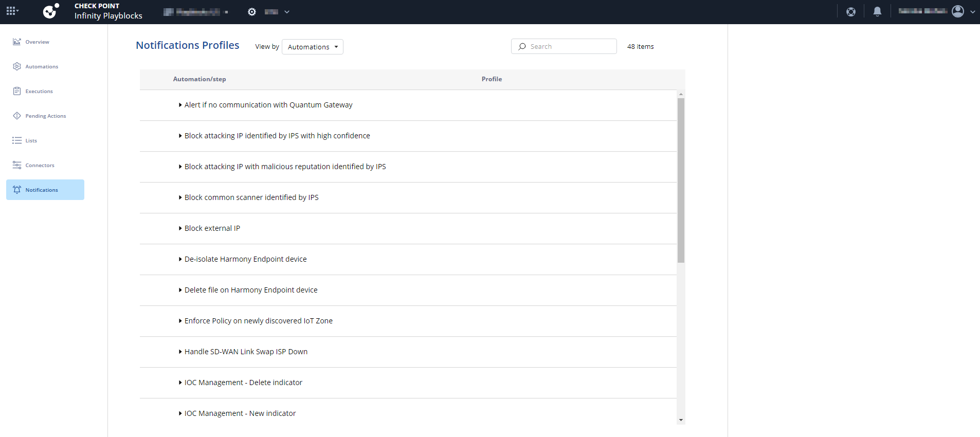This screenshot has height=437, width=980.
Task: Click the Automations gear icon in sidebar
Action: 17,66
